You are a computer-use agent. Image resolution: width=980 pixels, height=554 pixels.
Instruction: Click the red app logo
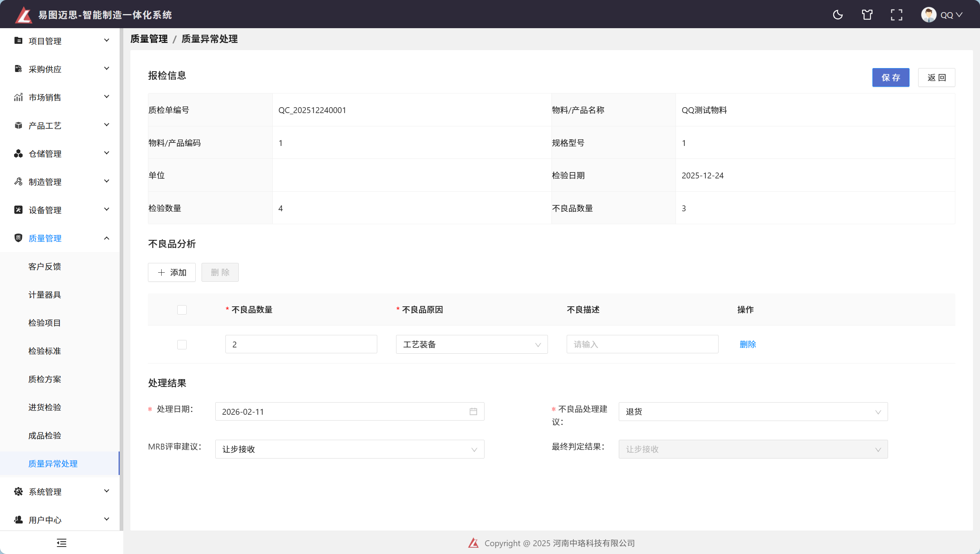click(x=23, y=15)
